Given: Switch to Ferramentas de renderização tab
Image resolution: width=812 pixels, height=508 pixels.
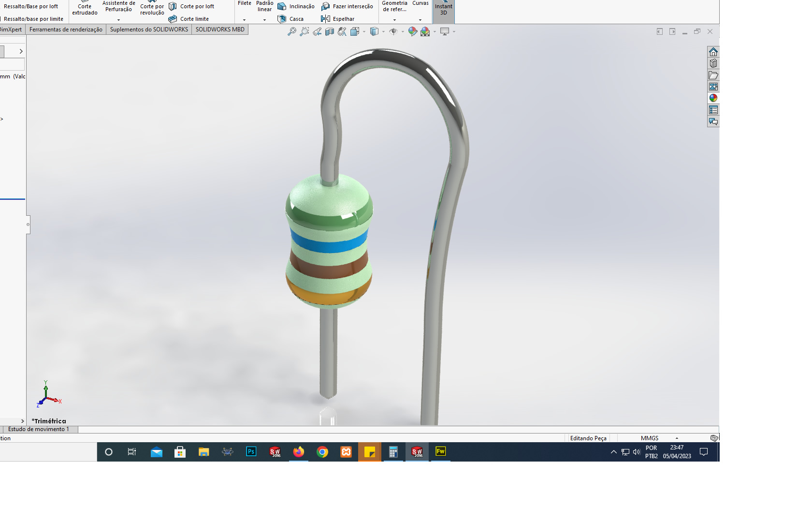Looking at the screenshot, I should click(x=66, y=30).
